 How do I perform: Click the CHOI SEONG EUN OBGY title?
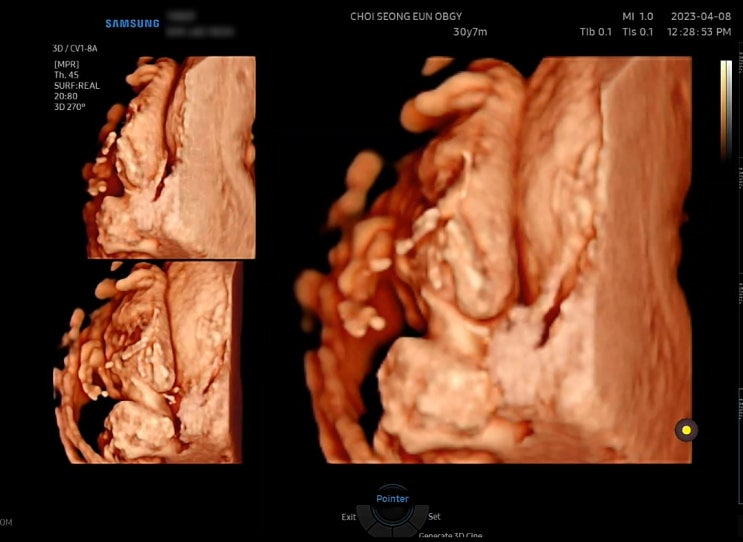coord(406,17)
